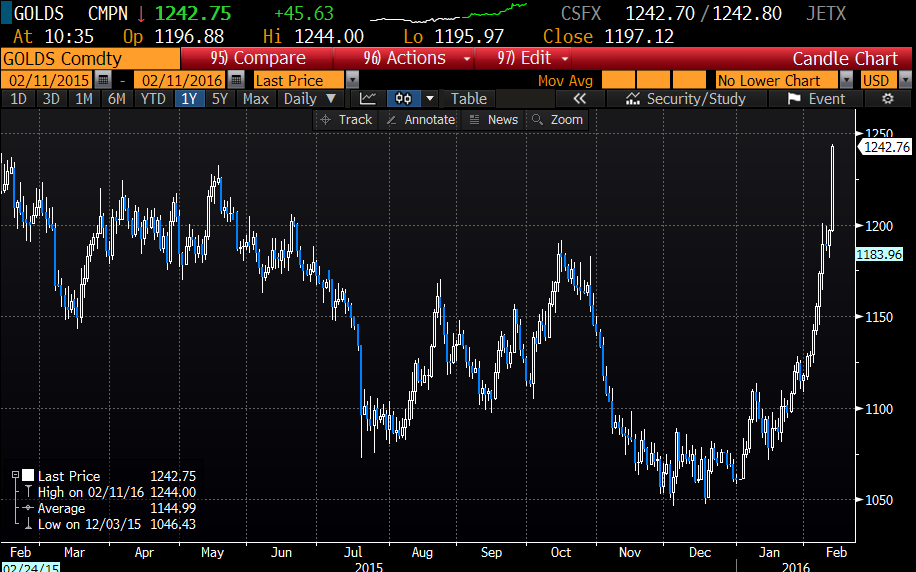Expand the Last Price field dropdown
The image size is (916, 572).
tap(352, 79)
